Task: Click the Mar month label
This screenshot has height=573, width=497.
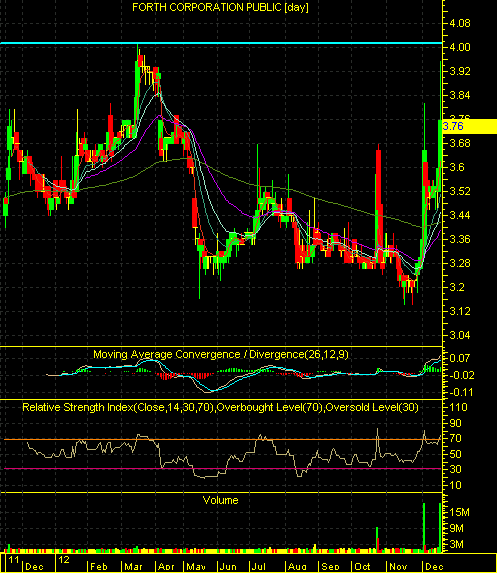Action: (133, 567)
